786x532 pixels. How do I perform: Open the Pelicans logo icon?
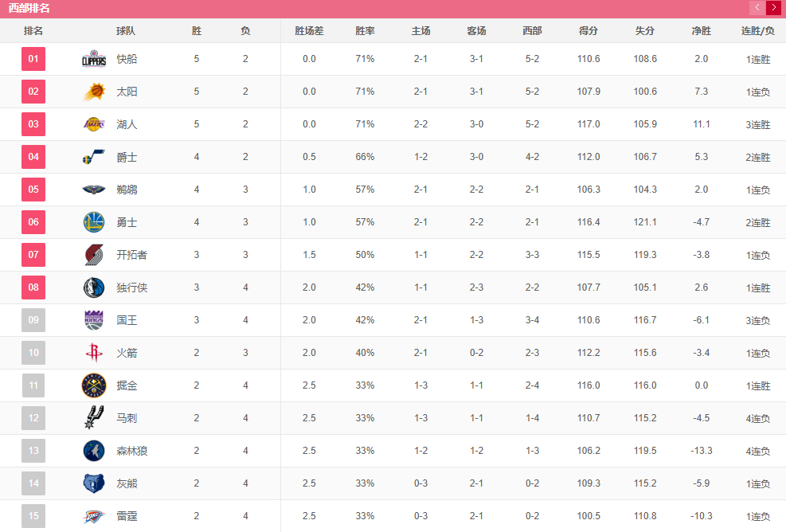pos(94,190)
